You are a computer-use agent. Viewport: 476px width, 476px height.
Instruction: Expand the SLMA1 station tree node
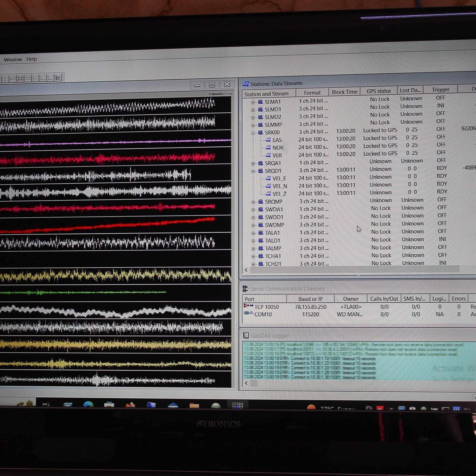[x=253, y=102]
